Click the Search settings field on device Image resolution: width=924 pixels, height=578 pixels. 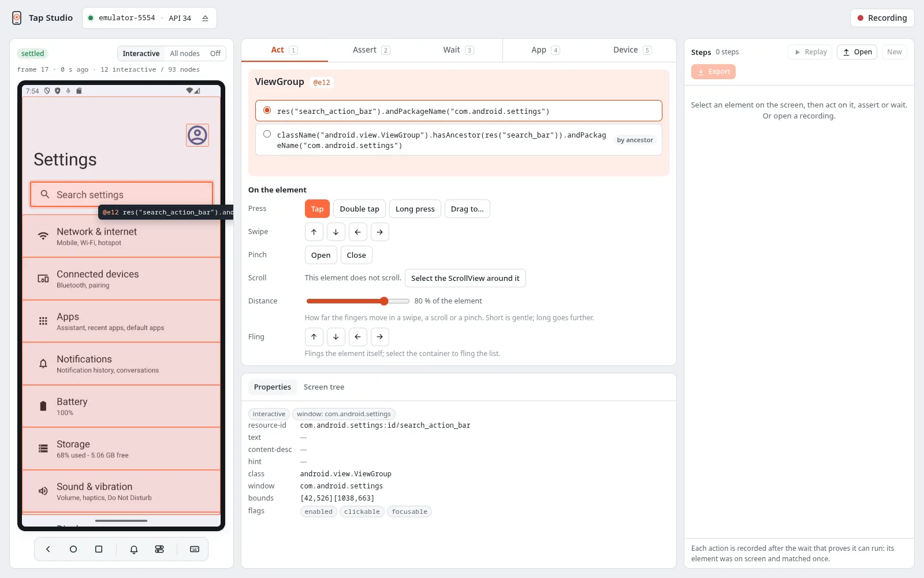[x=121, y=195]
